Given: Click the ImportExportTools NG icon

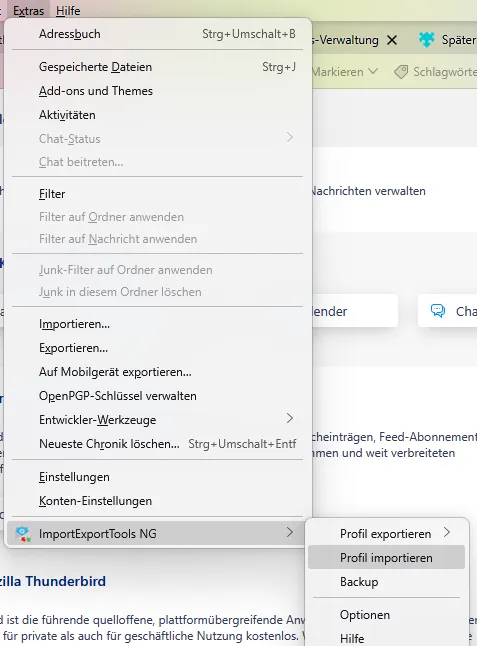Looking at the screenshot, I should click(x=23, y=534).
